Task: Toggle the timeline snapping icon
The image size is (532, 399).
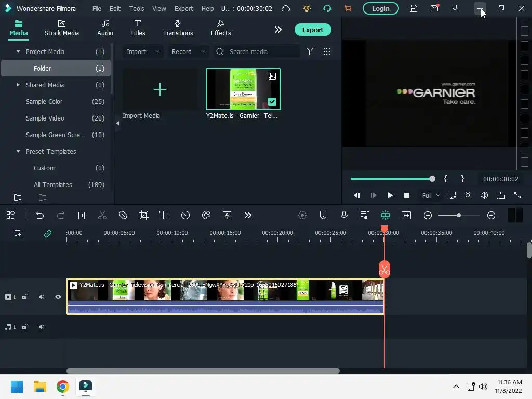Action: [x=385, y=215]
